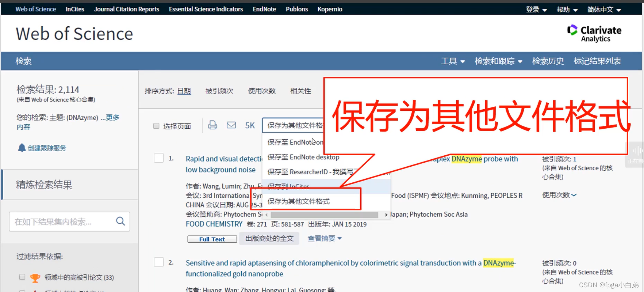Click the 5K export icon
This screenshot has height=292, width=644.
tap(250, 126)
